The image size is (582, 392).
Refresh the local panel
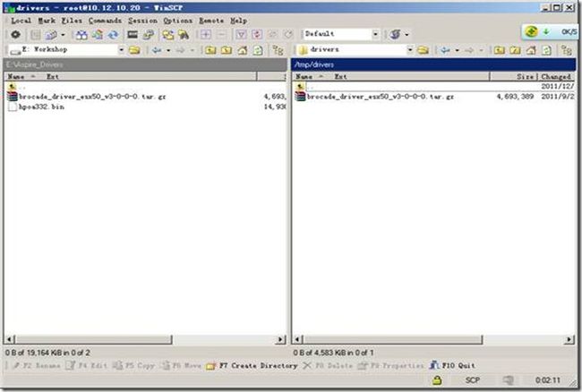click(x=258, y=50)
